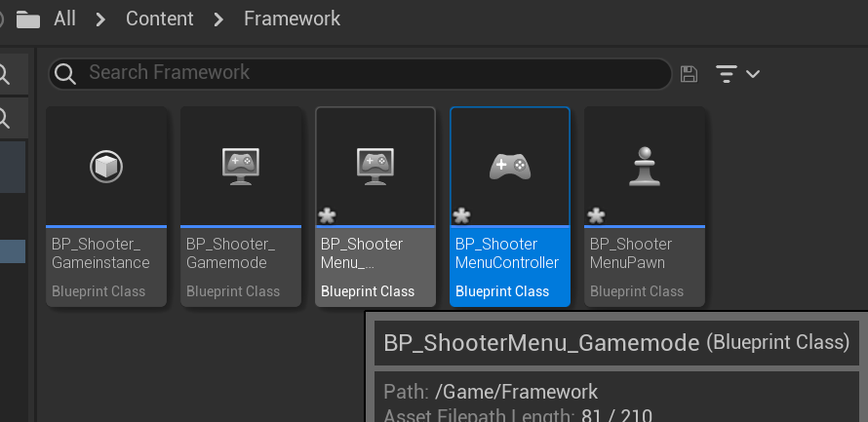The image size is (868, 422).
Task: Expand the chevron after All in breadcrumb
Action: 100,19
